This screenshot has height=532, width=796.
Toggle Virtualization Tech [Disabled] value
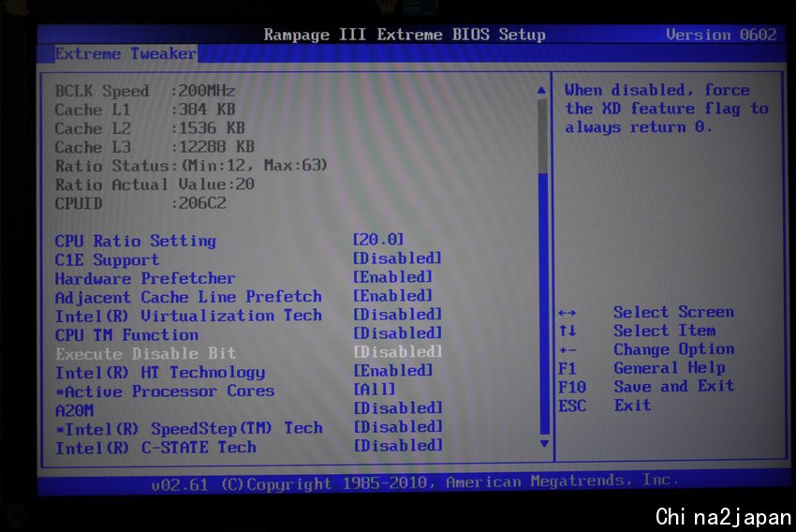tap(397, 314)
